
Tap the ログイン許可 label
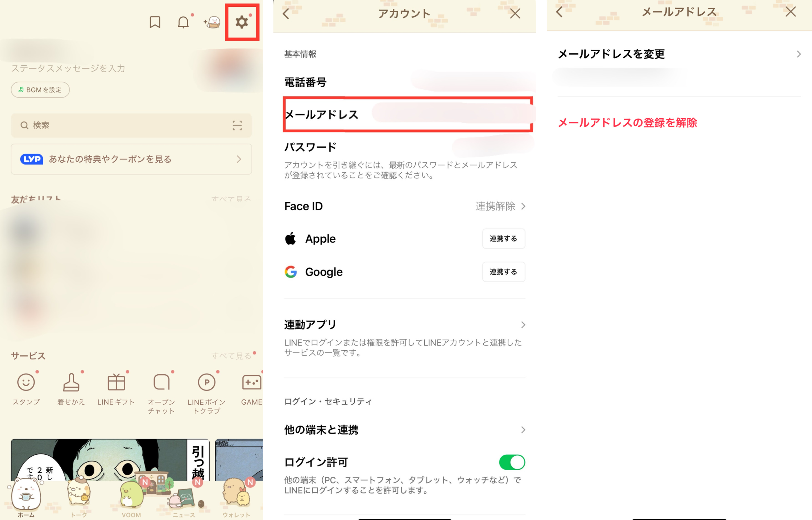[316, 462]
